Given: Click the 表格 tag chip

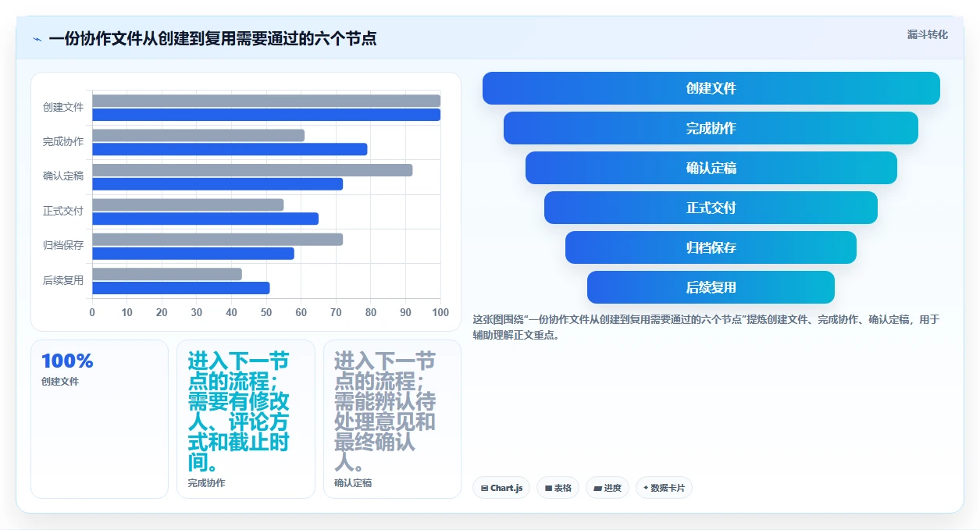Looking at the screenshot, I should 558,488.
